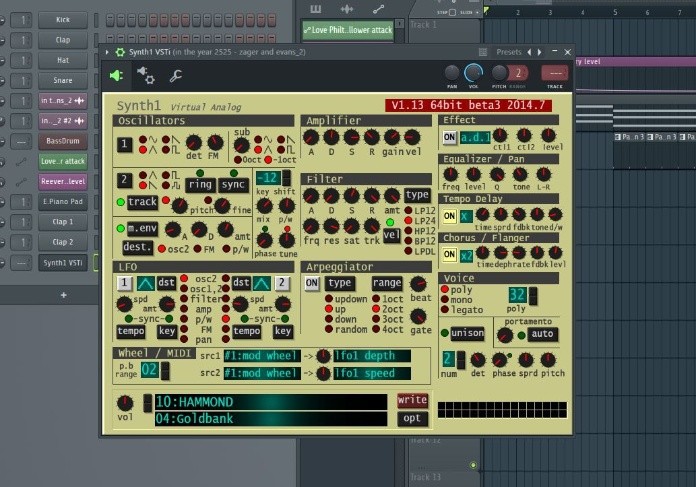Select the mono voice mode
696x487 pixels.
click(445, 300)
